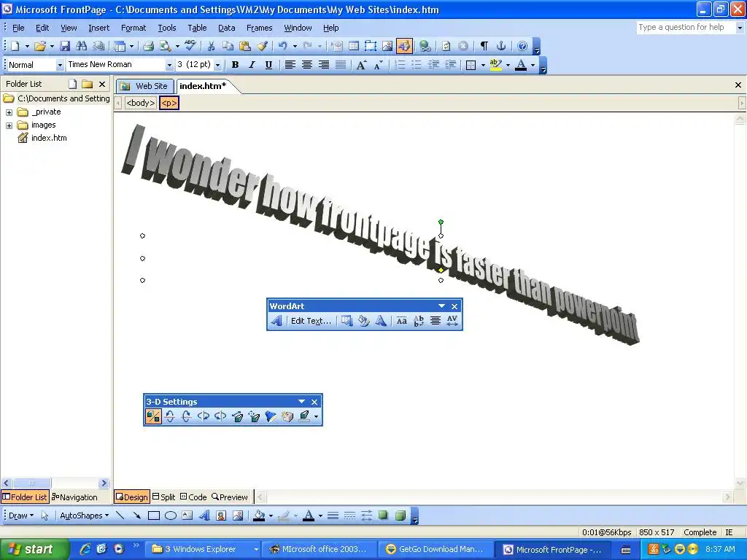747x560 pixels.
Task: Click Tilt Up in 3-D Settings
Action: pos(187,416)
